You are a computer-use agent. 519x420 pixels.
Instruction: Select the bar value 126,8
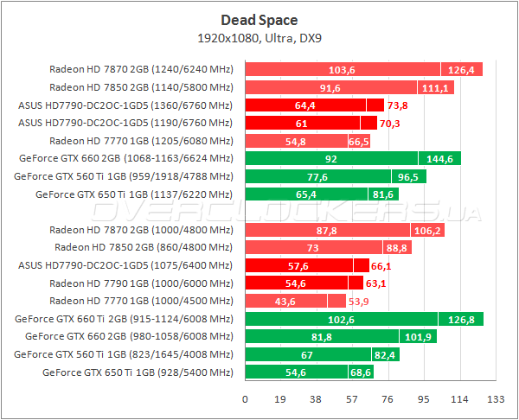tap(461, 320)
